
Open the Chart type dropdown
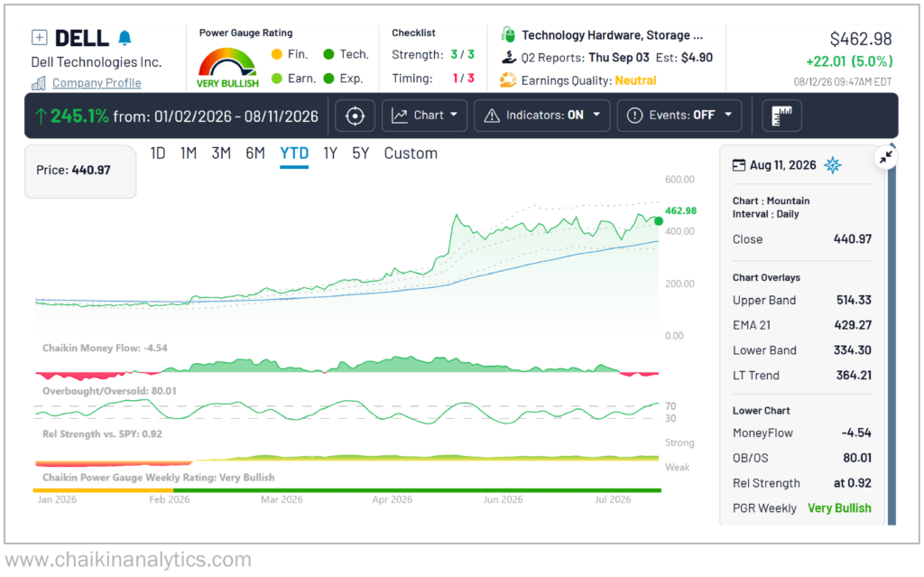click(x=424, y=116)
